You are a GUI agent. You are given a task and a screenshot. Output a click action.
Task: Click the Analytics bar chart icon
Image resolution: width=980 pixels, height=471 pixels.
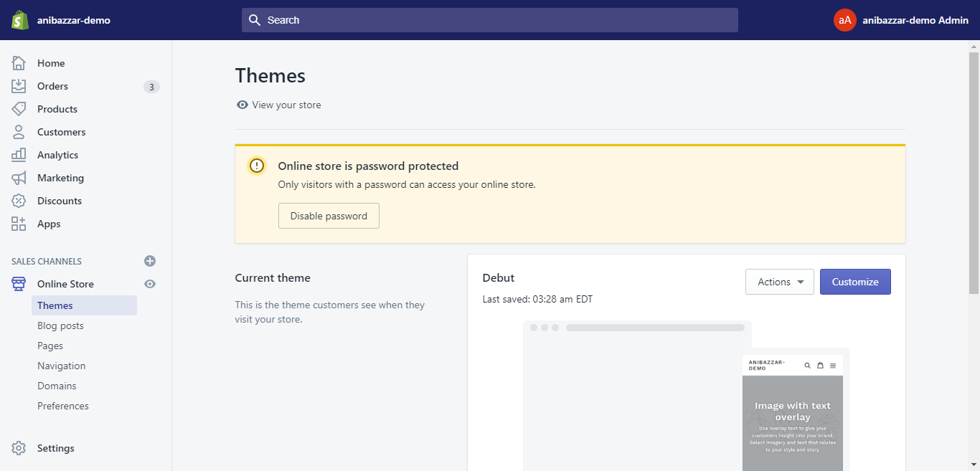(x=19, y=155)
